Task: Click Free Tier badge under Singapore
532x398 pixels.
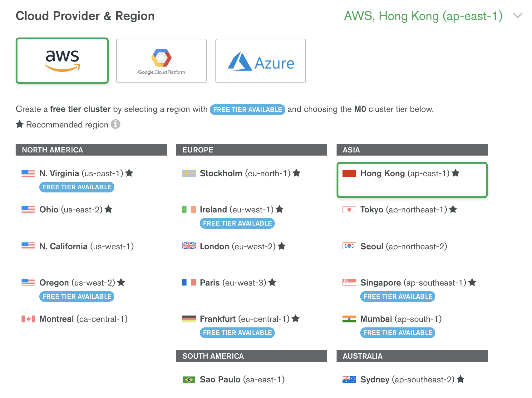Action: (397, 296)
